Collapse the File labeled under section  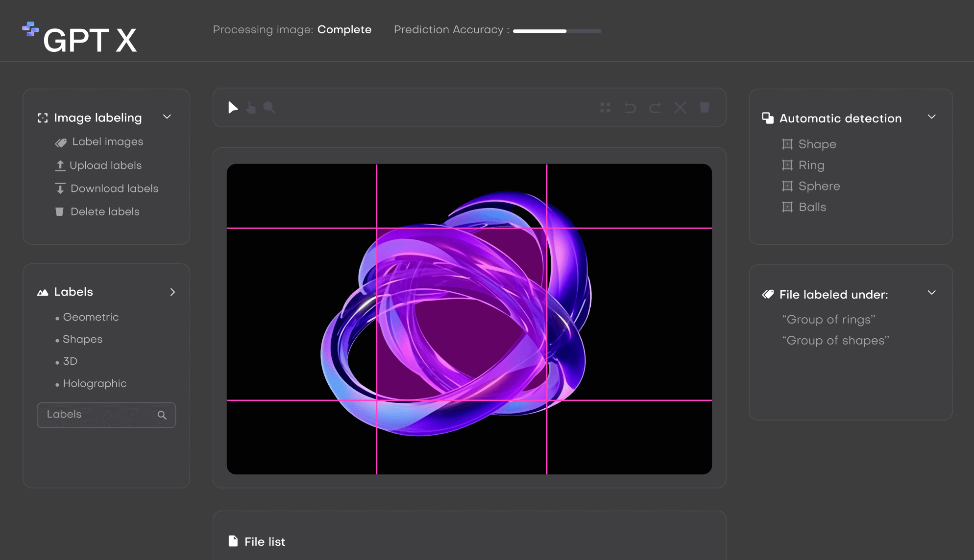click(x=932, y=292)
